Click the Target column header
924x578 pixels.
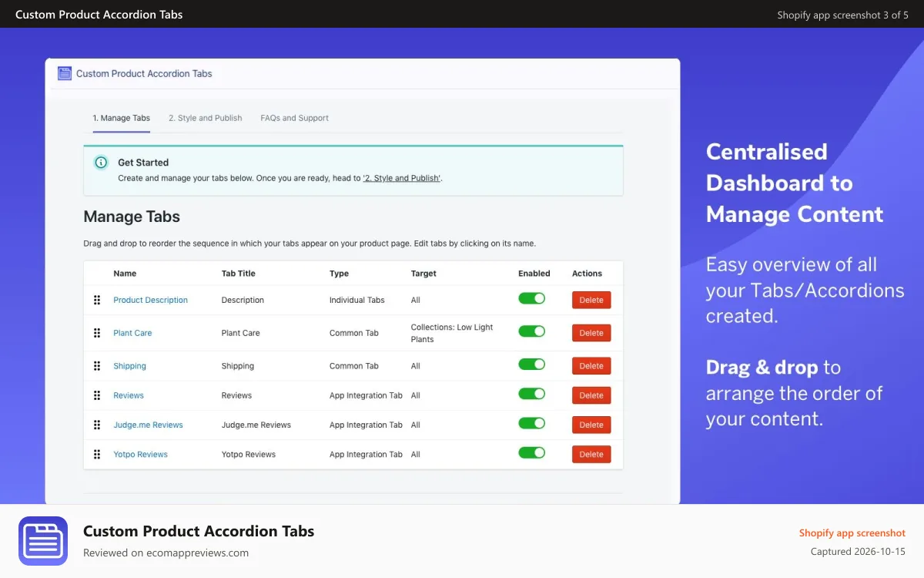[423, 274]
